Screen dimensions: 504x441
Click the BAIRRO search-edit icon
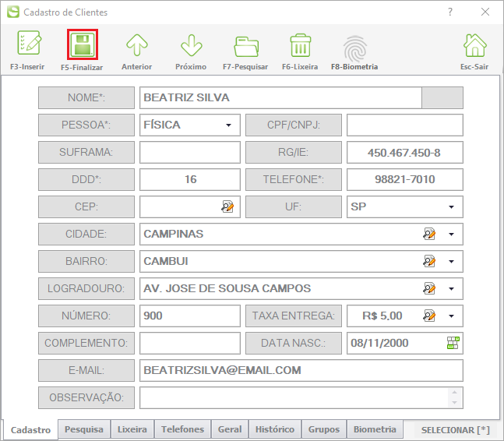pos(429,261)
